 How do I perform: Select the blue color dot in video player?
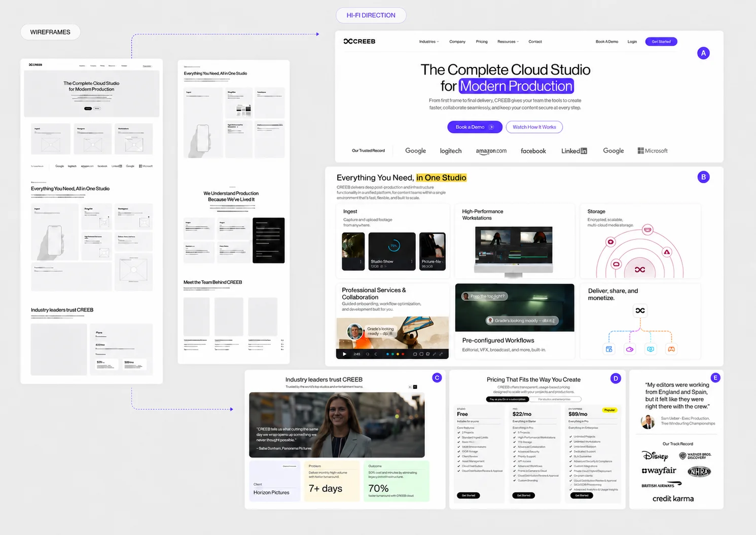click(x=388, y=354)
